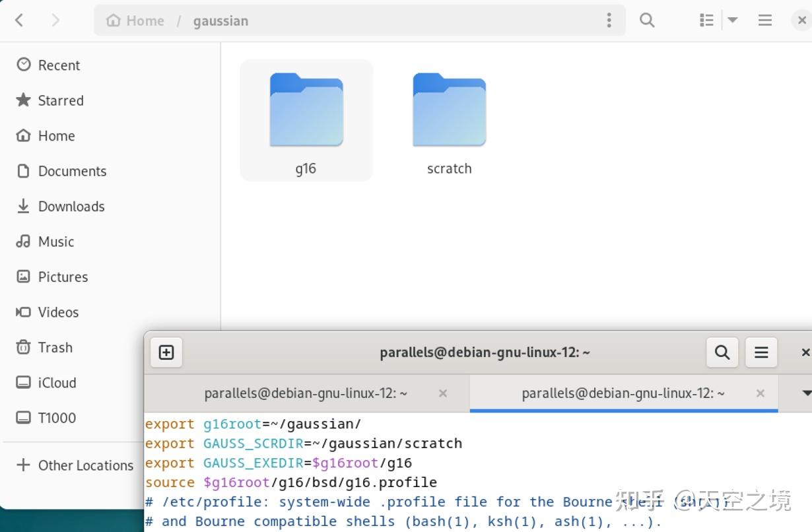Click the T1000 drive icon
812x532 pixels.
23,418
